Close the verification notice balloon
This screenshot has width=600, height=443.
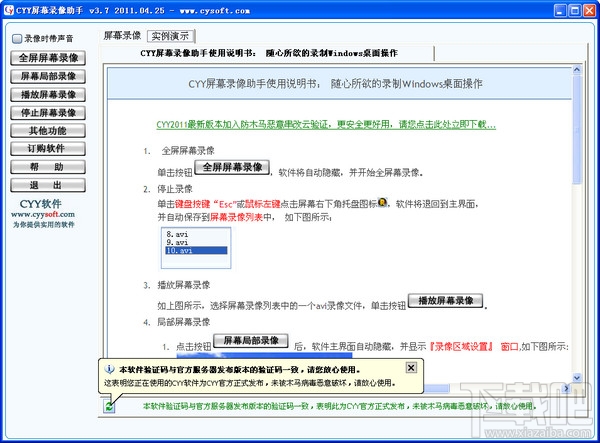(411, 368)
